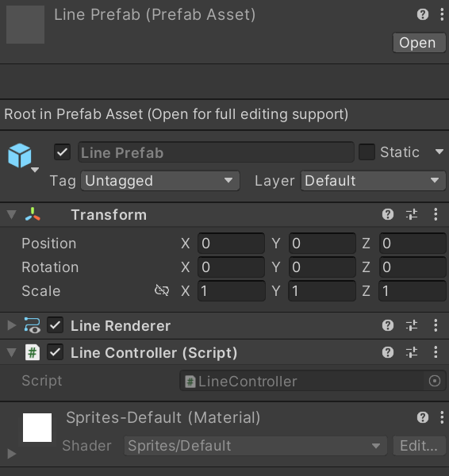Click the shader Edit... button
The height and width of the screenshot is (476, 449).
click(419, 446)
